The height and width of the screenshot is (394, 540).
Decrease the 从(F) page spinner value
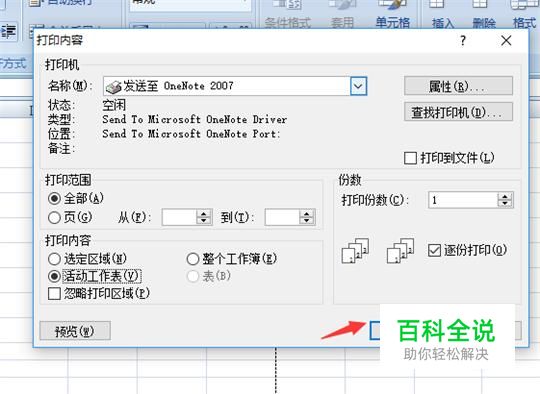204,221
